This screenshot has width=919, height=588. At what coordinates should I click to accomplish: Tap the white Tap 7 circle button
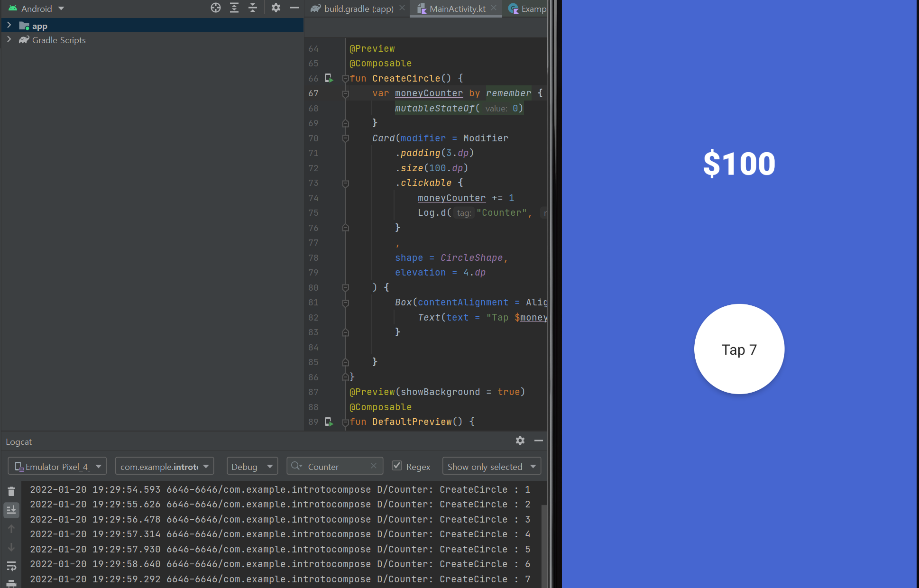pos(739,349)
